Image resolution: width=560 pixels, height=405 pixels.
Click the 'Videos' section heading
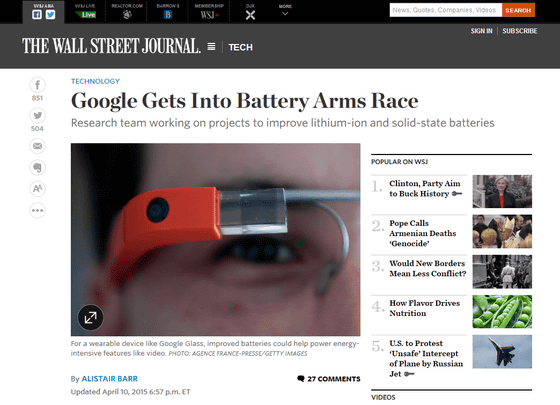click(383, 398)
